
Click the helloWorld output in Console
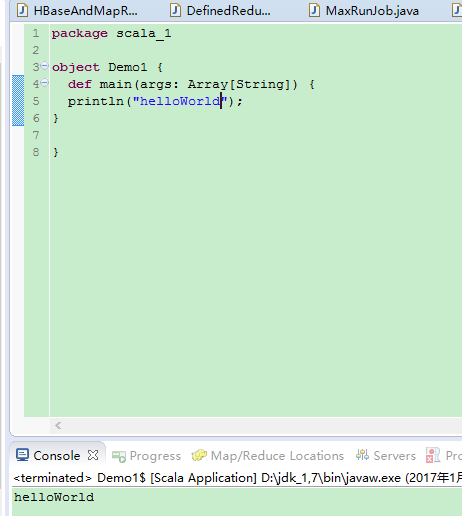(54, 497)
